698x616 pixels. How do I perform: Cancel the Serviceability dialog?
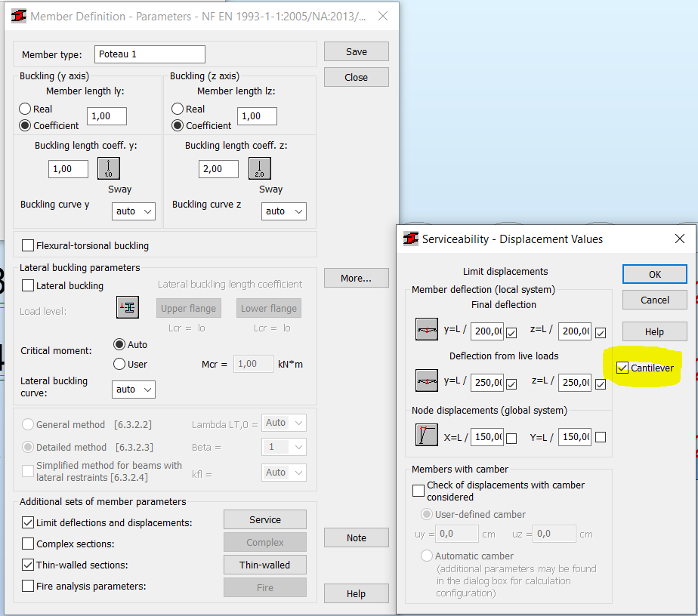654,300
